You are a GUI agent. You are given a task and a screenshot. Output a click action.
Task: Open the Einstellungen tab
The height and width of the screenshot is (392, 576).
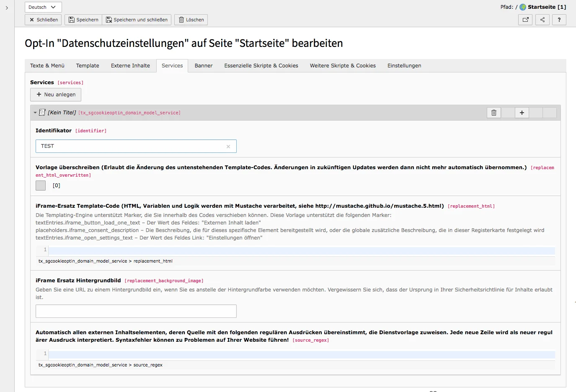pyautogui.click(x=404, y=65)
